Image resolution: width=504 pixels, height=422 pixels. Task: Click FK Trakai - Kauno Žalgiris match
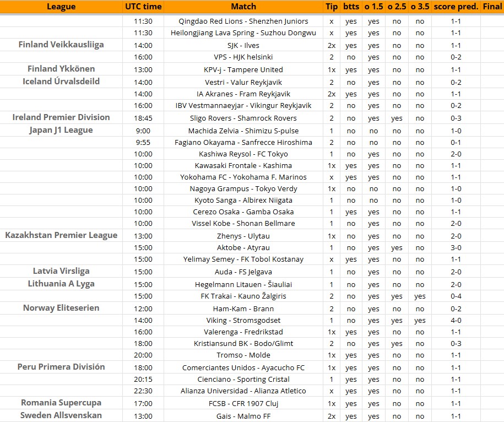[x=243, y=296]
